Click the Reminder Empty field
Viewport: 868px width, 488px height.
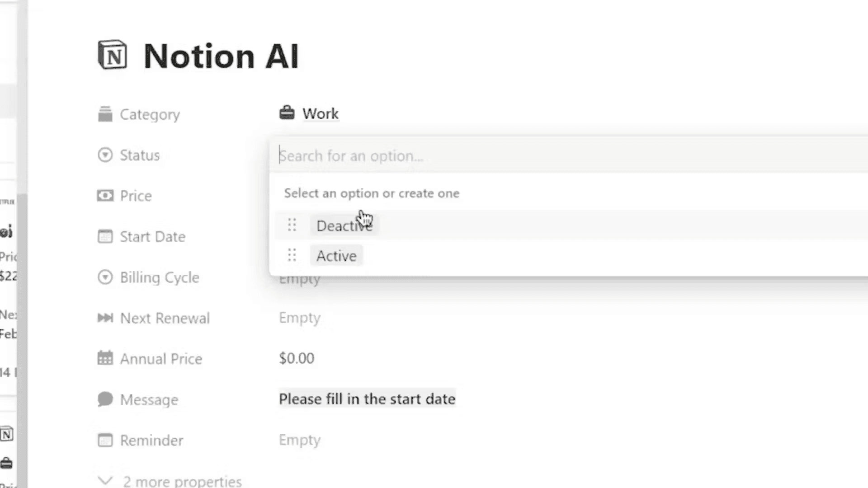299,439
